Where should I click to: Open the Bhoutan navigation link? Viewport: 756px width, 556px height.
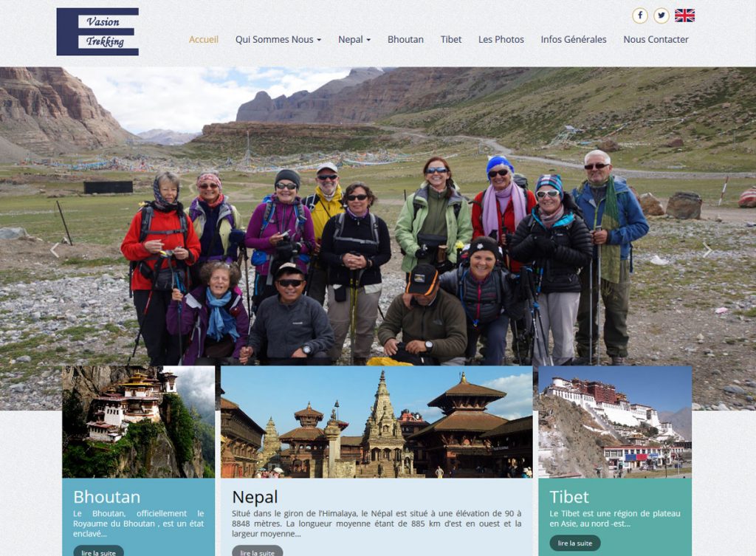pyautogui.click(x=405, y=40)
